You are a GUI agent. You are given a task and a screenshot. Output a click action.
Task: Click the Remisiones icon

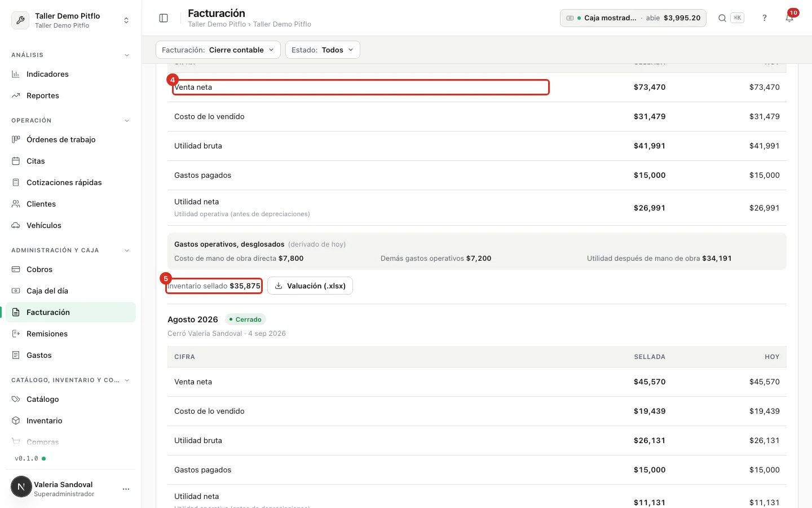pos(16,334)
